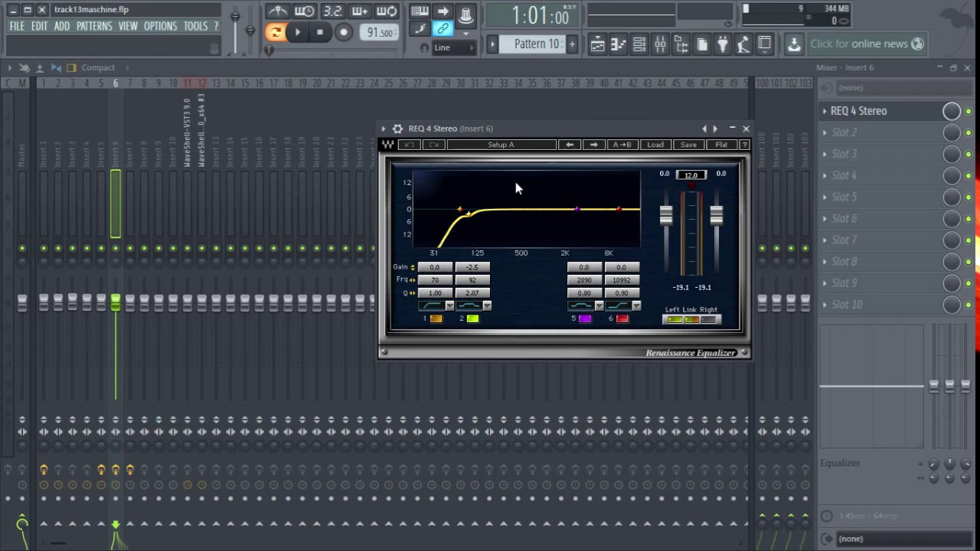Toggle the metronome icon
980x551 pixels.
(x=277, y=11)
